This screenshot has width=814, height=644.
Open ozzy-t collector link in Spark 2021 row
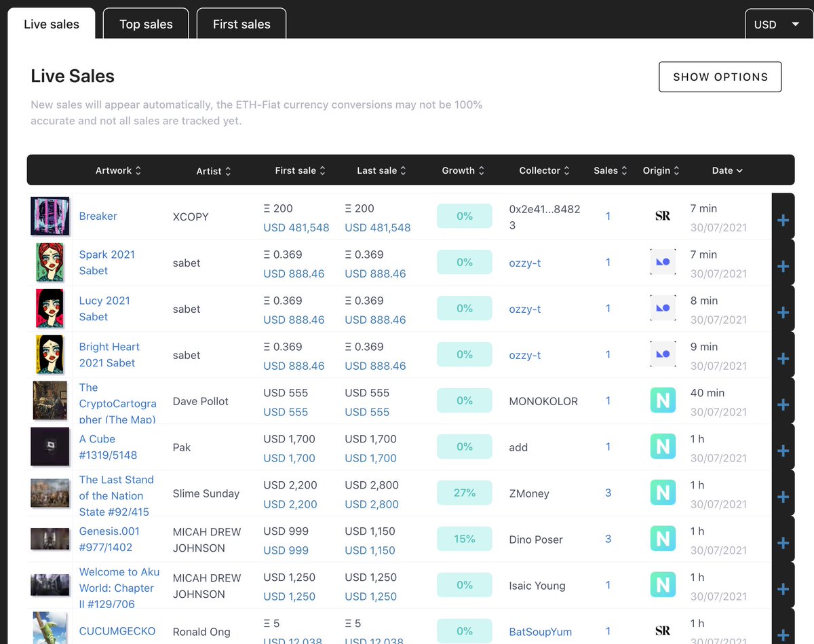525,263
